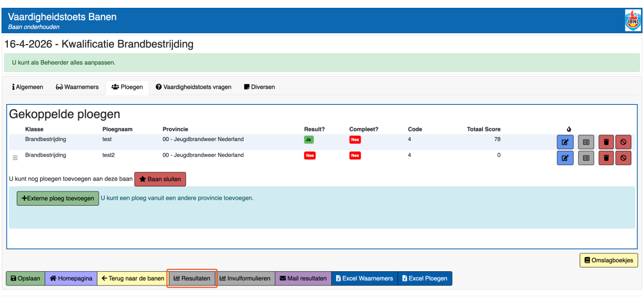Open grey list icon for test2 ploeg
Viewport: 644px width, 303px height.
coord(586,158)
